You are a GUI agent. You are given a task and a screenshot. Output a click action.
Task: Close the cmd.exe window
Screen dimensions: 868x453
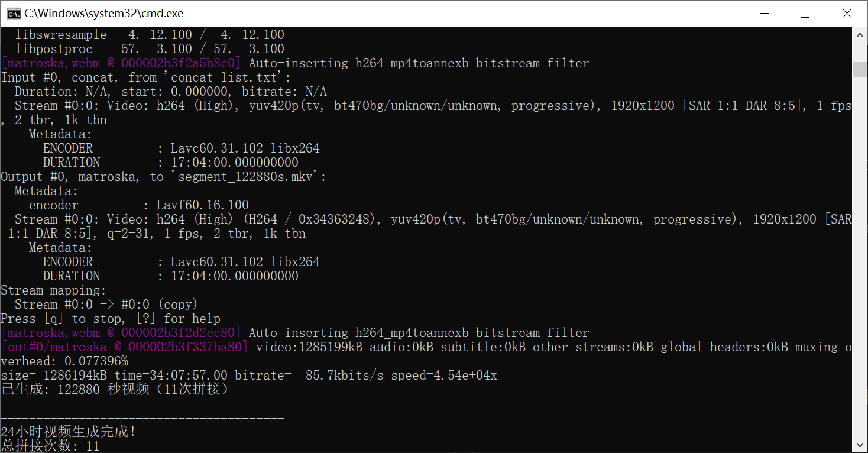[x=846, y=13]
